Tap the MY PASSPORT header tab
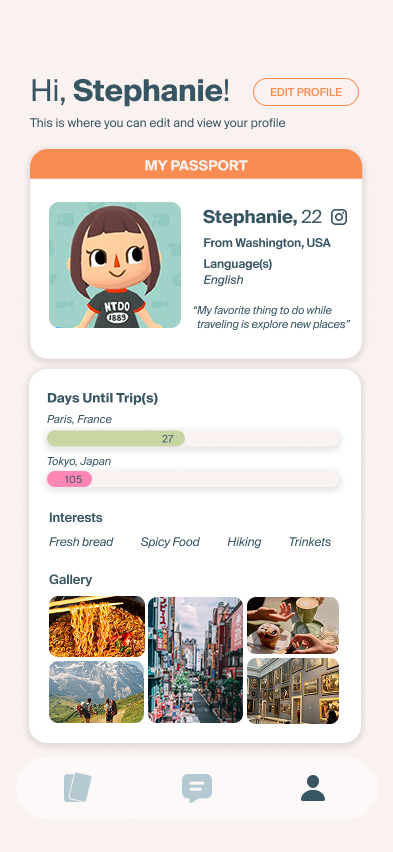This screenshot has width=393, height=852. (x=196, y=165)
